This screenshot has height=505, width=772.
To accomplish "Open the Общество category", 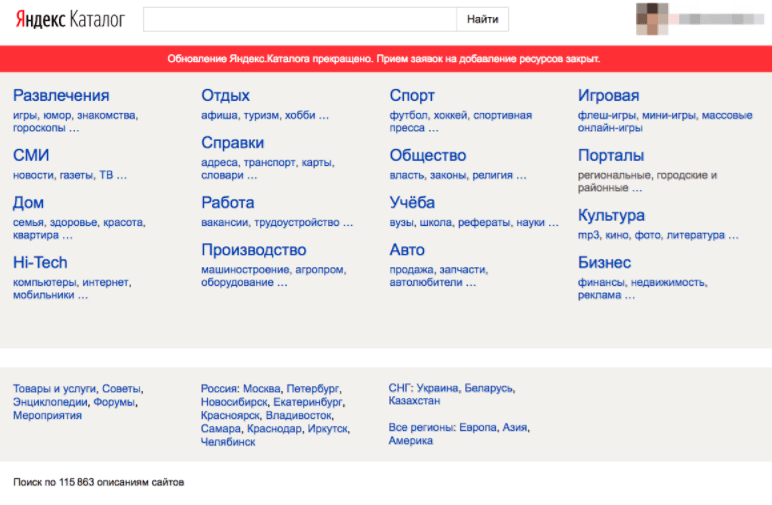I will pos(428,155).
